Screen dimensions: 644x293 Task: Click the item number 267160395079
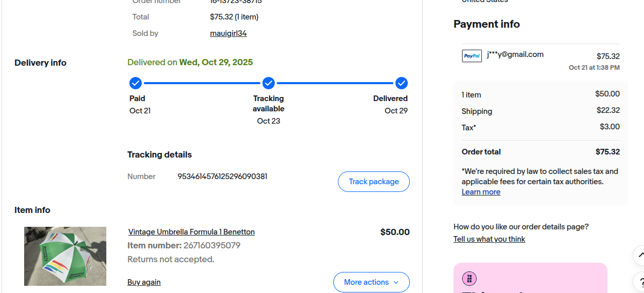[x=212, y=245]
